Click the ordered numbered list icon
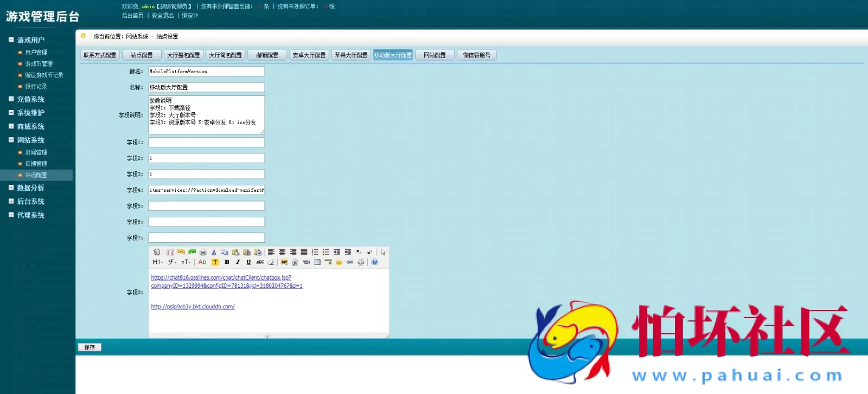 tap(315, 252)
